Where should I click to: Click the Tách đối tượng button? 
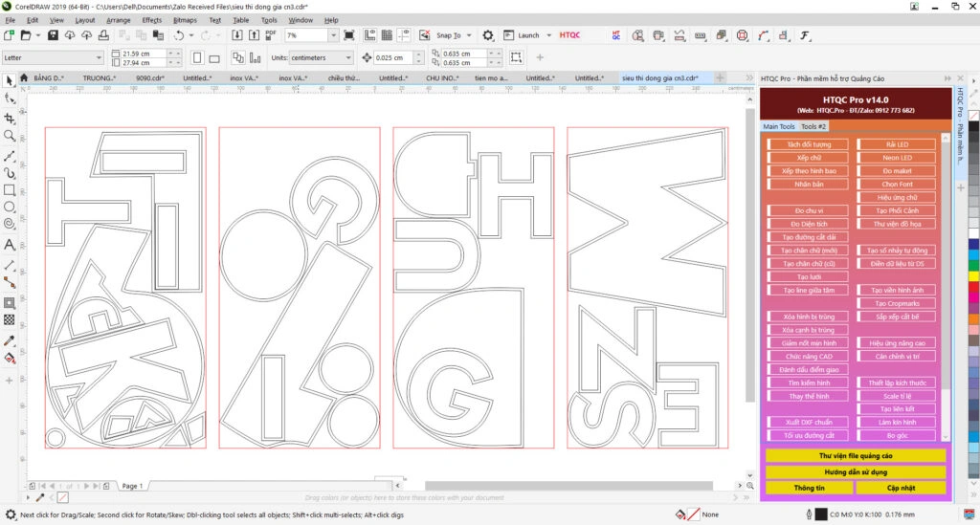[808, 144]
